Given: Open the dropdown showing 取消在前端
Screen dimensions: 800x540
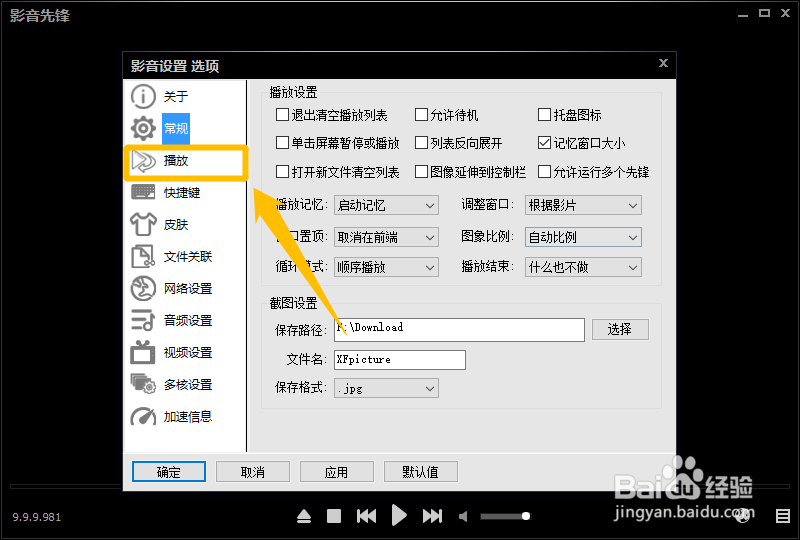Looking at the screenshot, I should pyautogui.click(x=386, y=237).
